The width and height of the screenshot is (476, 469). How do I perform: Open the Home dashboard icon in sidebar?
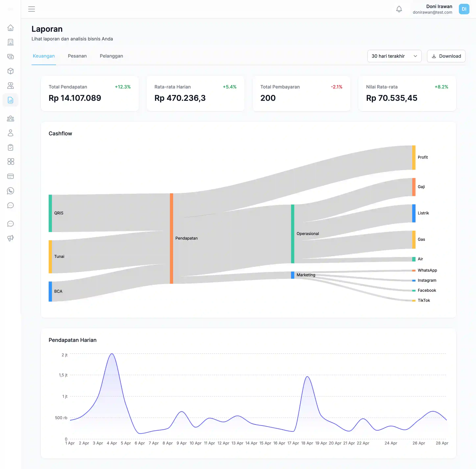(11, 28)
